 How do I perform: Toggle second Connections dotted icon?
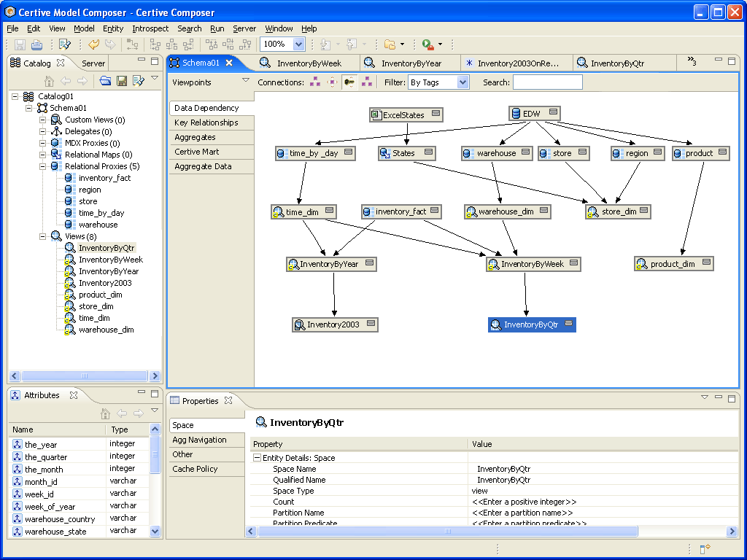tap(332, 82)
